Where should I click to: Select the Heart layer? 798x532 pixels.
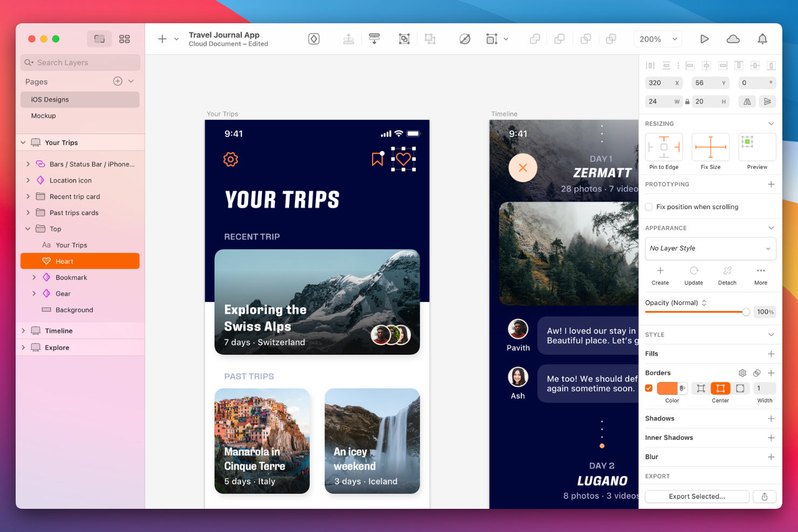[x=80, y=261]
